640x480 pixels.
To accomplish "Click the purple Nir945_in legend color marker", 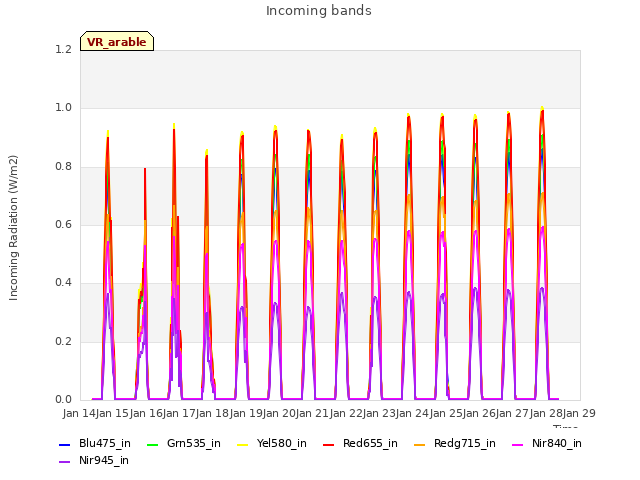I will click(x=64, y=462).
